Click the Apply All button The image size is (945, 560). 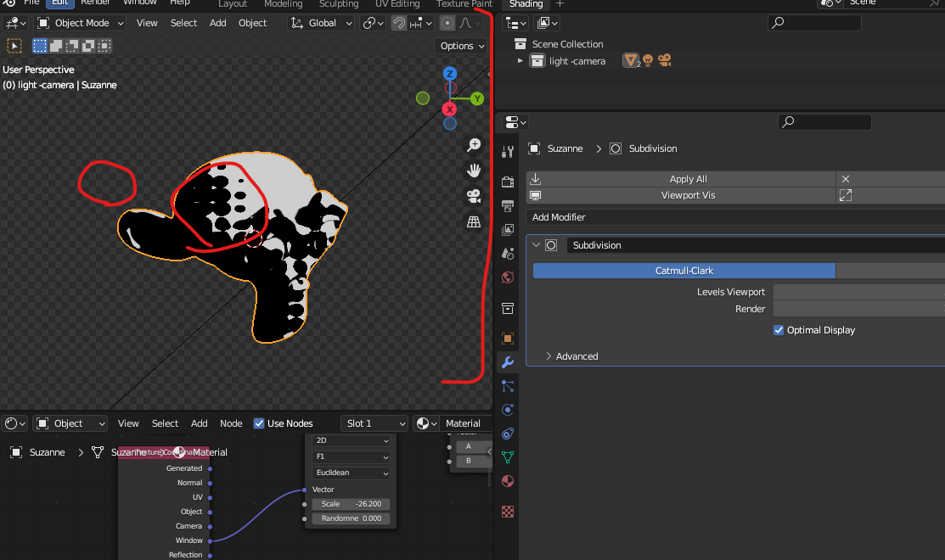(681, 179)
